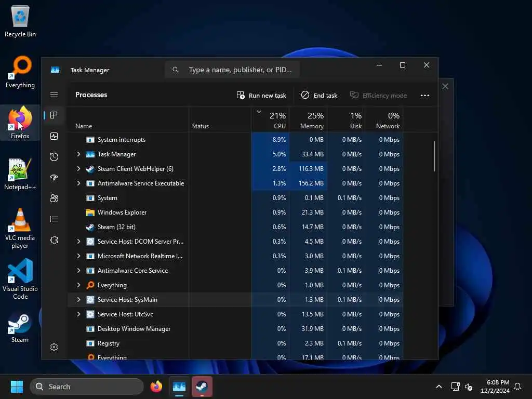Expand Antimalware Service Executable row

click(79, 183)
